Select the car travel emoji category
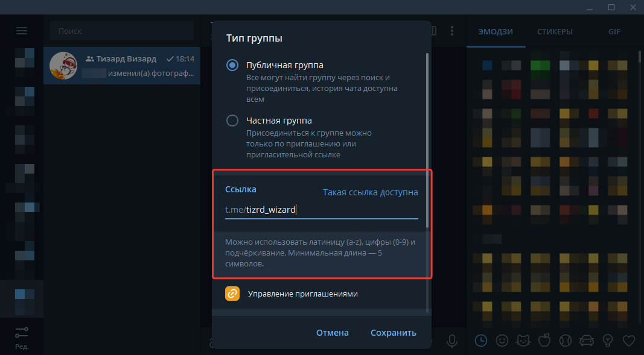 587,341
